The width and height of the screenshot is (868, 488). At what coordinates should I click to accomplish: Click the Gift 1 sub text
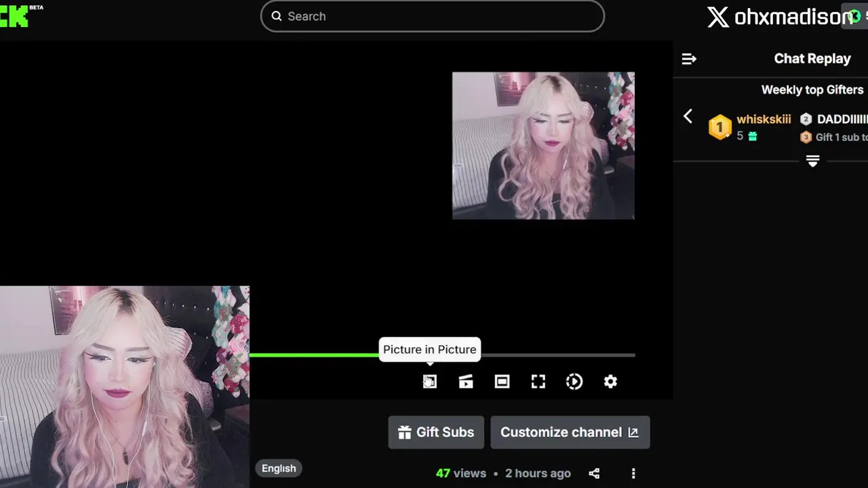point(842,137)
